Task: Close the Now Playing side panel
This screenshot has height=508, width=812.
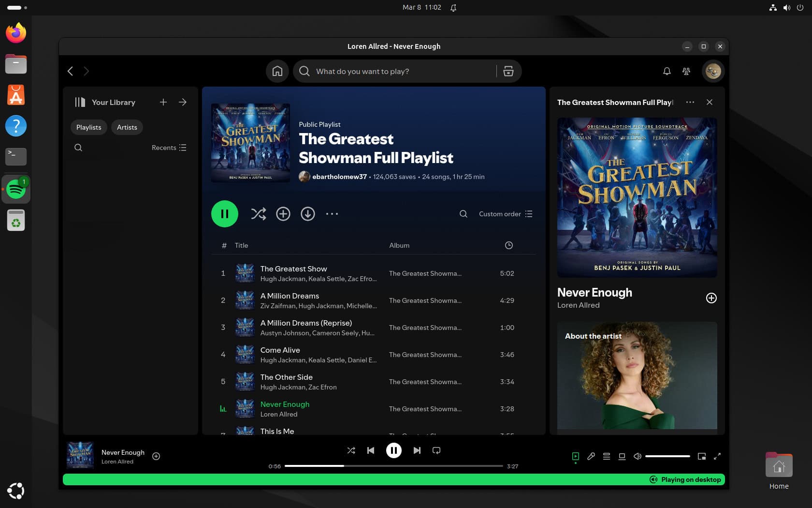Action: point(710,102)
